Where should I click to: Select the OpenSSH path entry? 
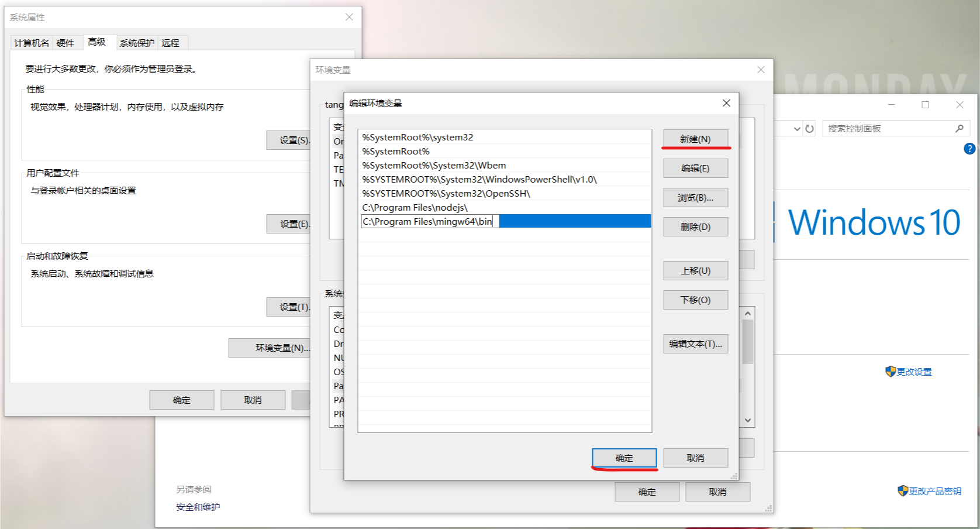pyautogui.click(x=505, y=193)
